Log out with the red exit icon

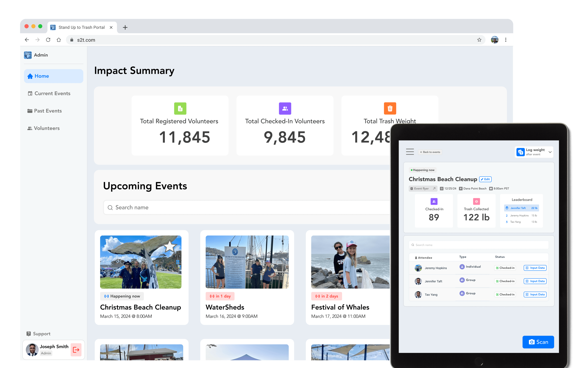76,350
